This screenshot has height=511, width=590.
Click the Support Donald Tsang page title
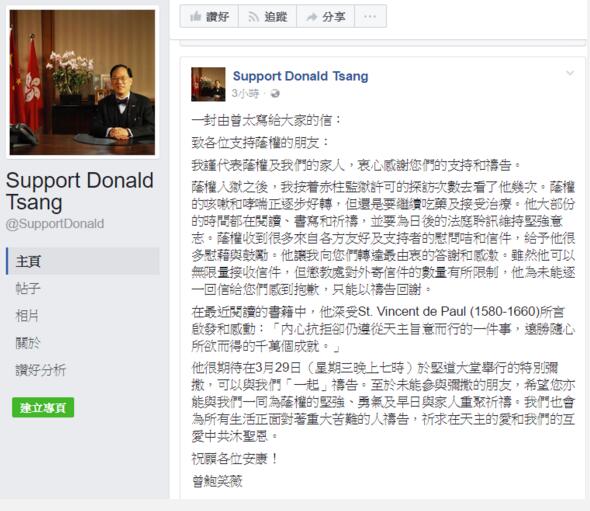point(80,191)
